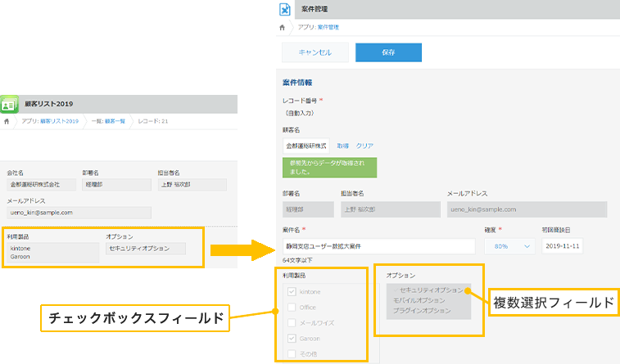The image size is (620, 364).
Task: Check the Office checkbox
Action: [x=292, y=308]
